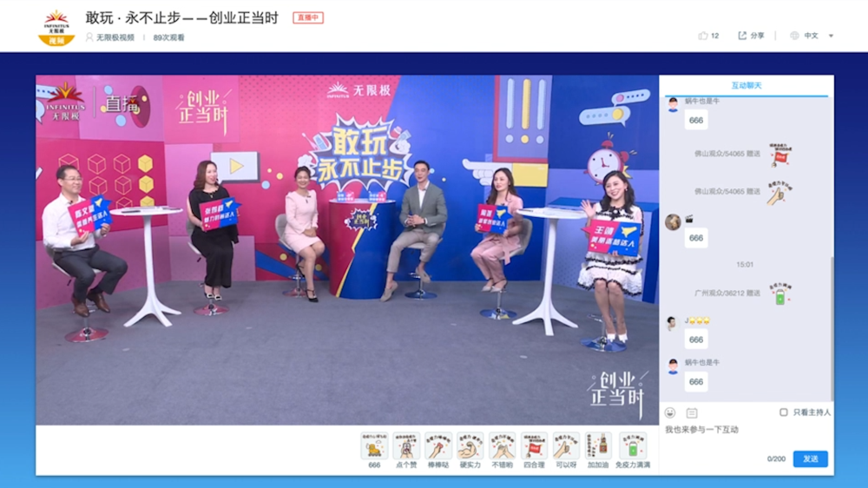The height and width of the screenshot is (488, 868).
Task: Click the notes icon beside emoji button
Action: (x=692, y=412)
